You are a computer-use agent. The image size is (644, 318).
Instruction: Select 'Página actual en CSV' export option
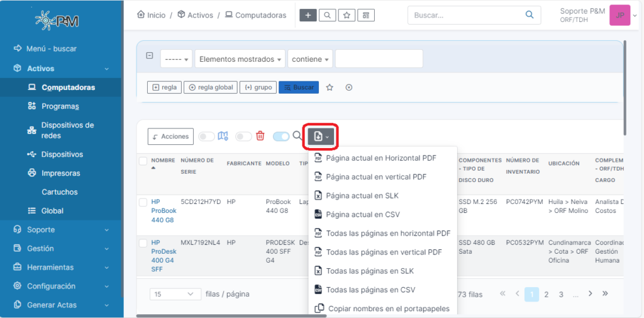tap(362, 215)
